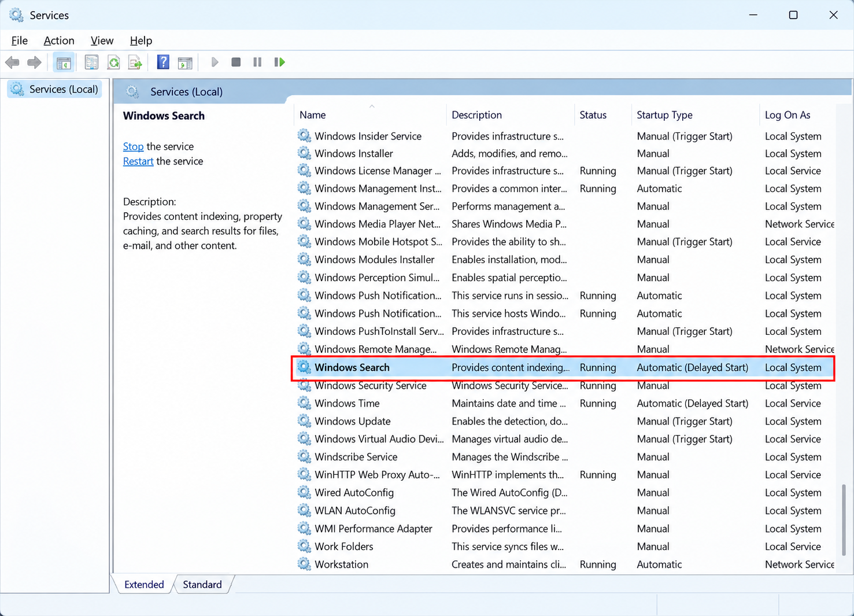Select the Windows Remote Manage... service name
The width and height of the screenshot is (854, 616).
coord(376,349)
